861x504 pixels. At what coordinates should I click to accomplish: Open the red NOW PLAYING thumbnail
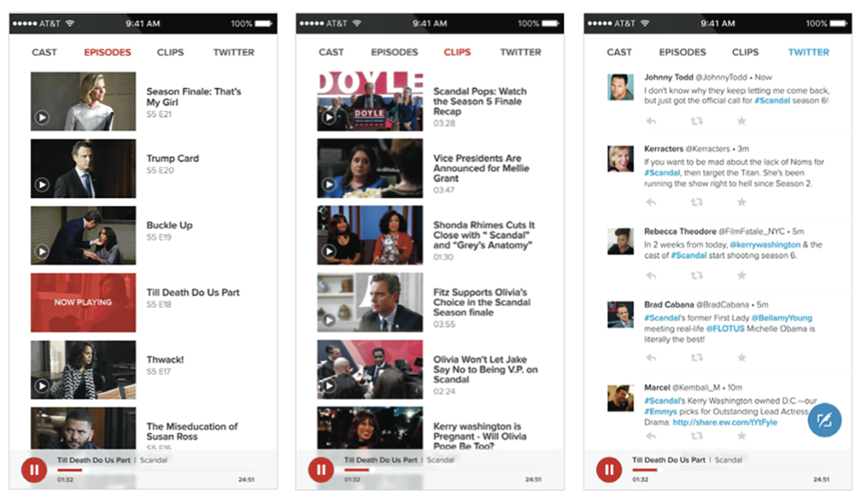tap(83, 303)
